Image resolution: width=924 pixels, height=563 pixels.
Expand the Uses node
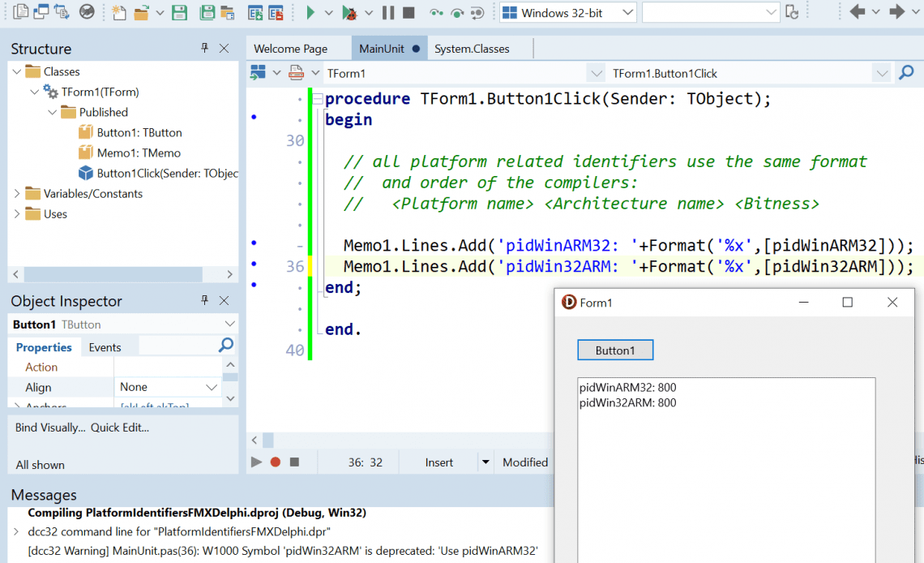(16, 214)
